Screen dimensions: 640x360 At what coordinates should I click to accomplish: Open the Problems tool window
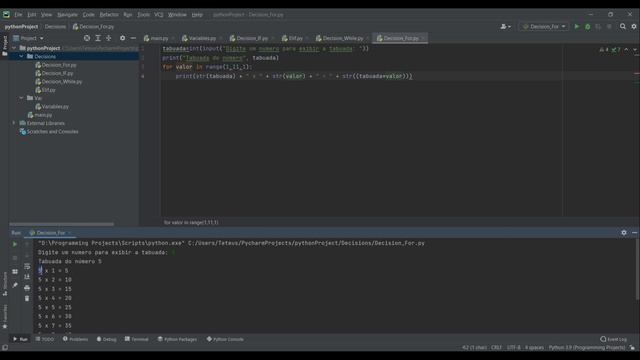pos(76,339)
